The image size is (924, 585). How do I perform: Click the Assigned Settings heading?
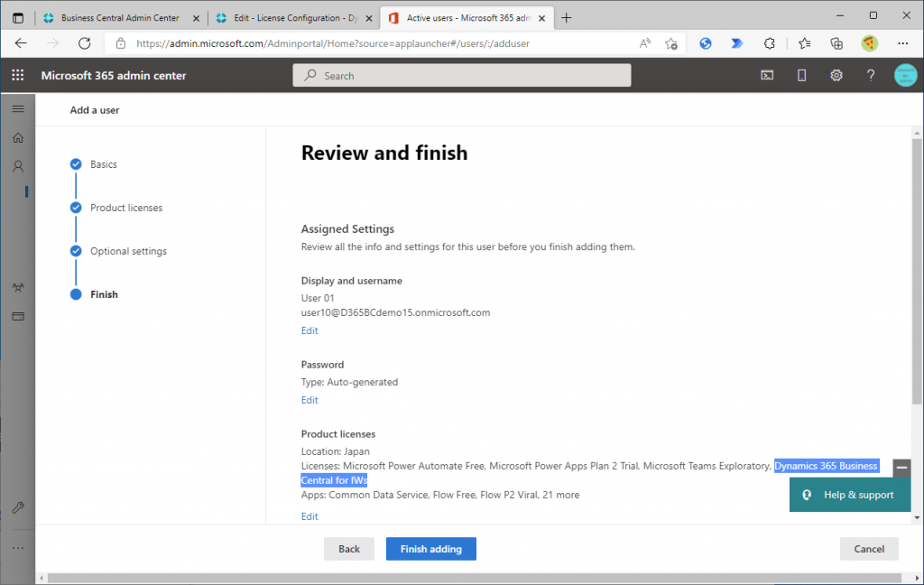(347, 228)
